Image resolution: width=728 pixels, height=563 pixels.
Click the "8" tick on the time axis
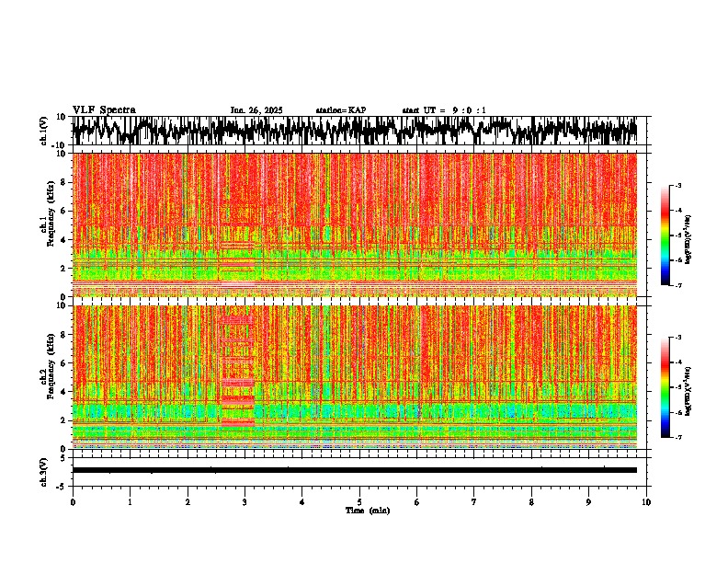(x=531, y=502)
